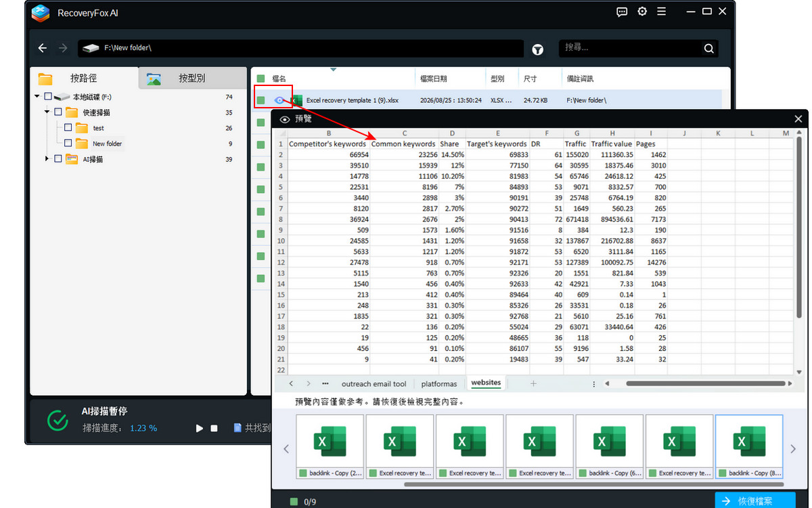812x508 pixels.
Task: Open the settings gear in title bar
Action: 642,12
